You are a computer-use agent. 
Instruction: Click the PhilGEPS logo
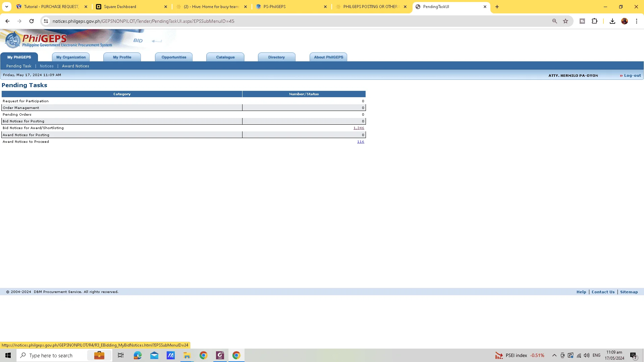point(59,40)
